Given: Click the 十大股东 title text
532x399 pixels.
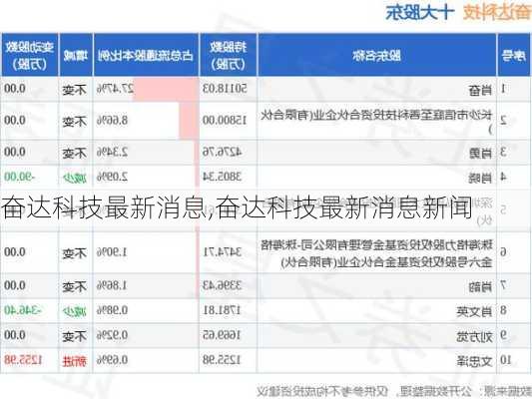Looking at the screenshot, I should click(x=420, y=13).
